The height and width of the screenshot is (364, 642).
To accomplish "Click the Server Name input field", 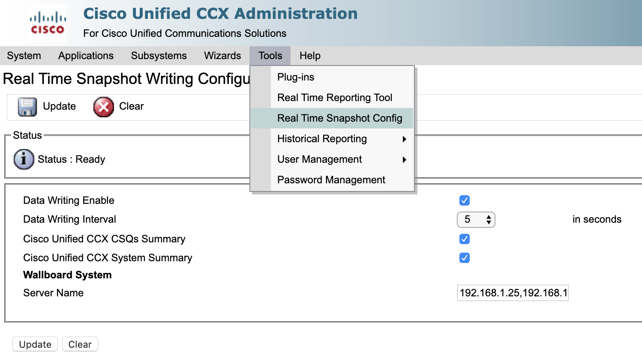I will [x=513, y=293].
